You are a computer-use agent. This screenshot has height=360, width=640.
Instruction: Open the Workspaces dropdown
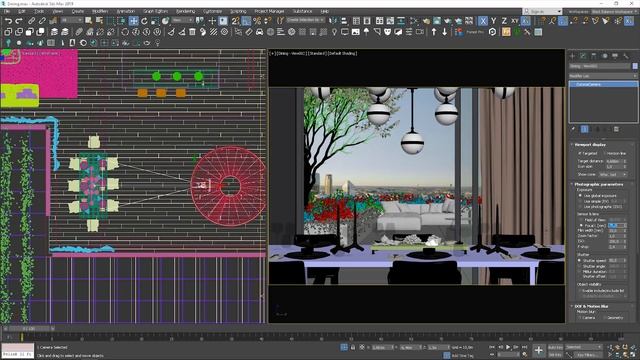[613, 11]
